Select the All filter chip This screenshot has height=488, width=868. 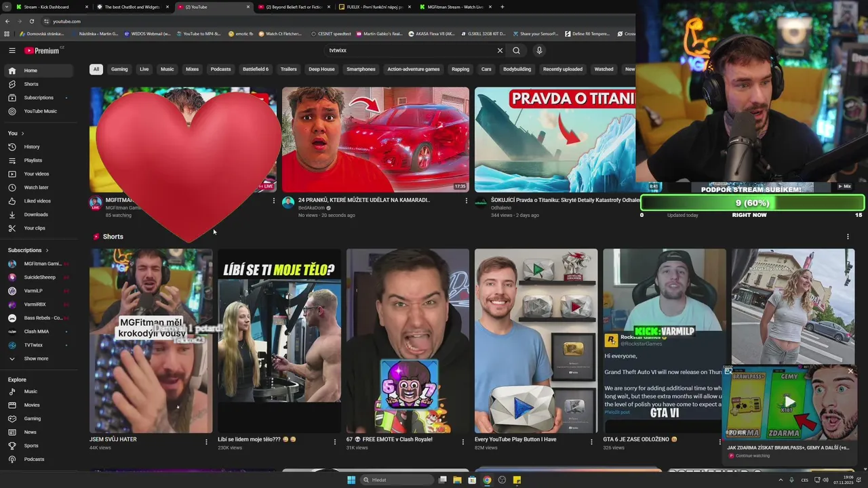click(96, 69)
